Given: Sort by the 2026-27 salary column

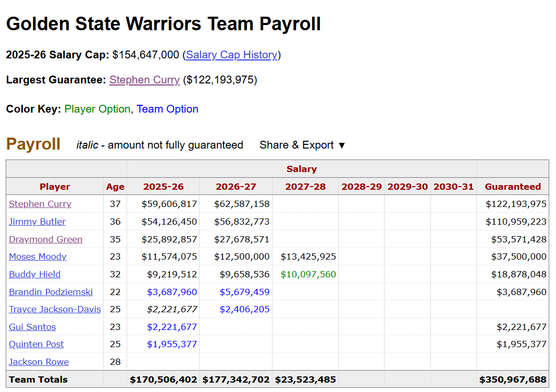Looking at the screenshot, I should (x=236, y=187).
